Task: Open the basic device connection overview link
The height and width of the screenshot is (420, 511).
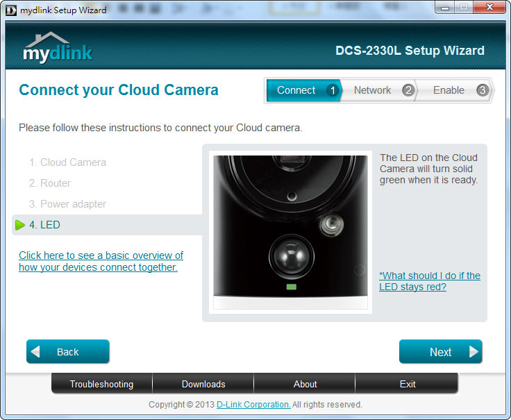Action: [x=101, y=262]
